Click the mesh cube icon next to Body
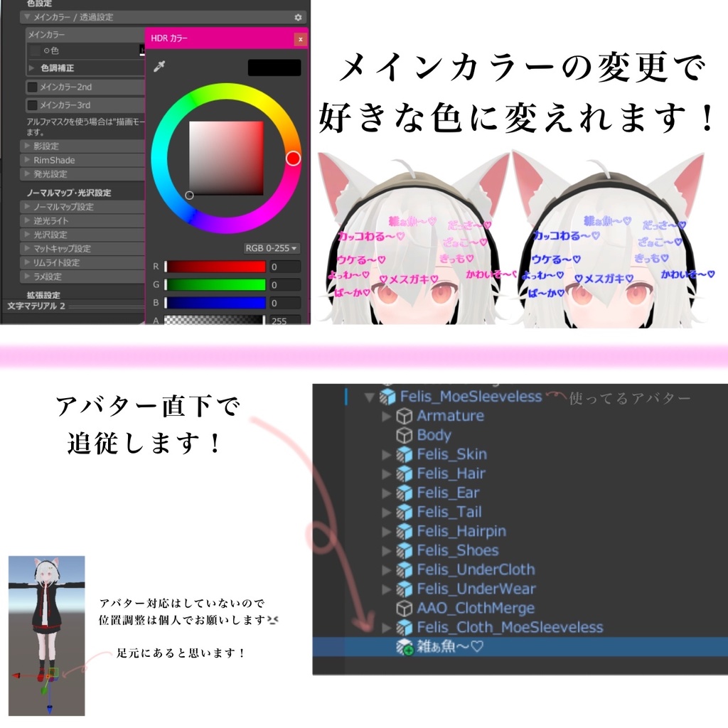This screenshot has height=728, width=728. click(405, 435)
